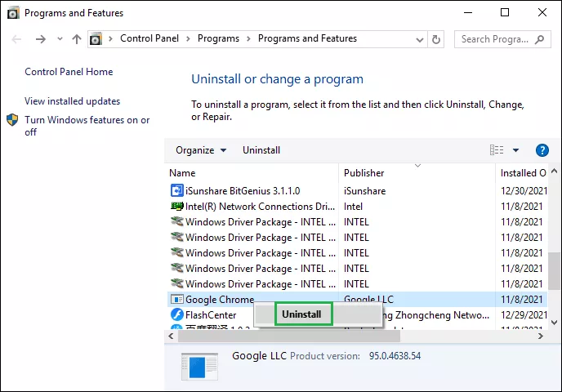Expand the address bar history dropdown

click(419, 39)
